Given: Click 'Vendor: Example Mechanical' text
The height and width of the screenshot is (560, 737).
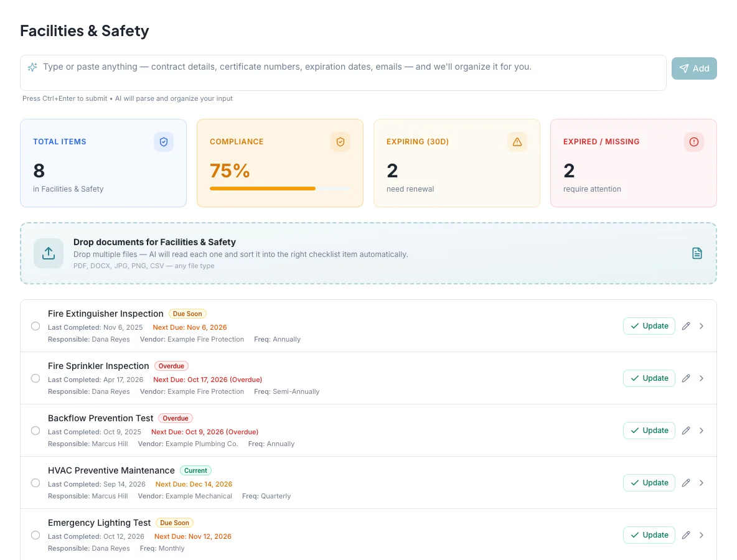Looking at the screenshot, I should tap(185, 496).
